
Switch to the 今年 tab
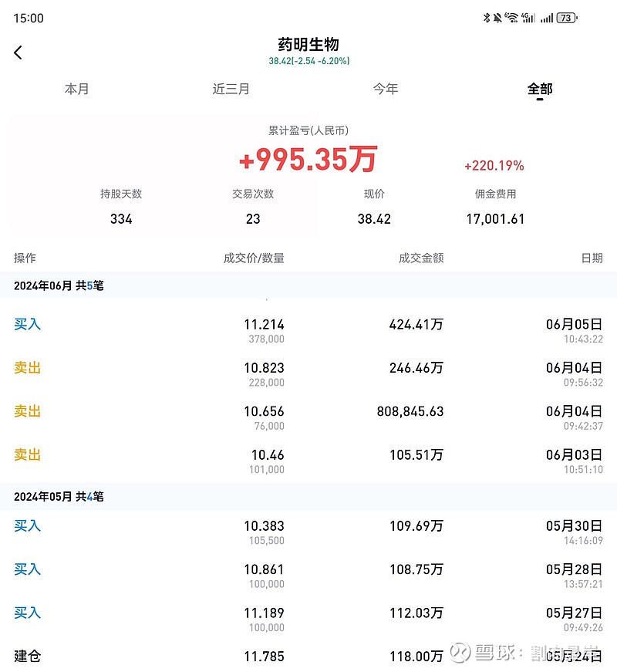386,89
